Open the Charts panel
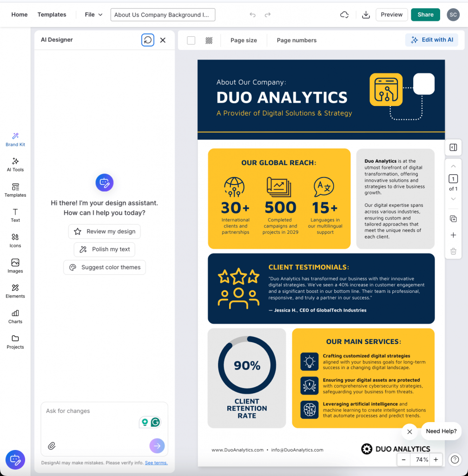Screen dimensions: 468x476 coord(15,317)
